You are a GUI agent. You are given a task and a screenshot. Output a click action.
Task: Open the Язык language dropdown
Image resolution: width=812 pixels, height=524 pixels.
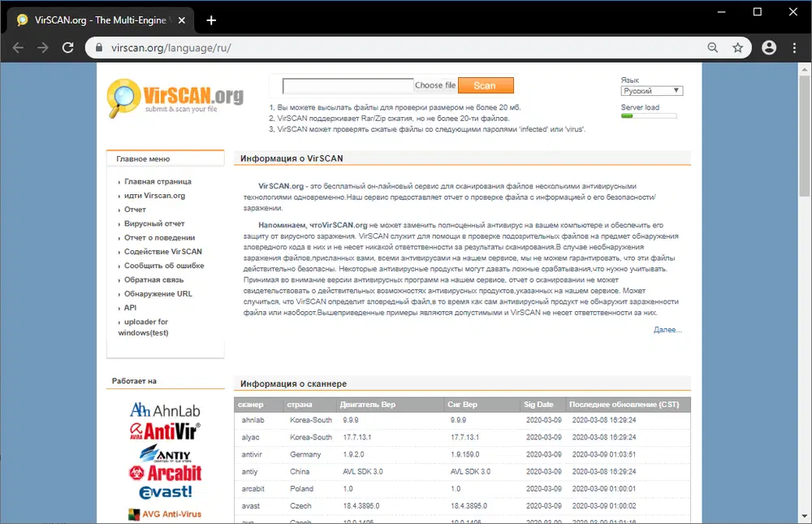651,91
